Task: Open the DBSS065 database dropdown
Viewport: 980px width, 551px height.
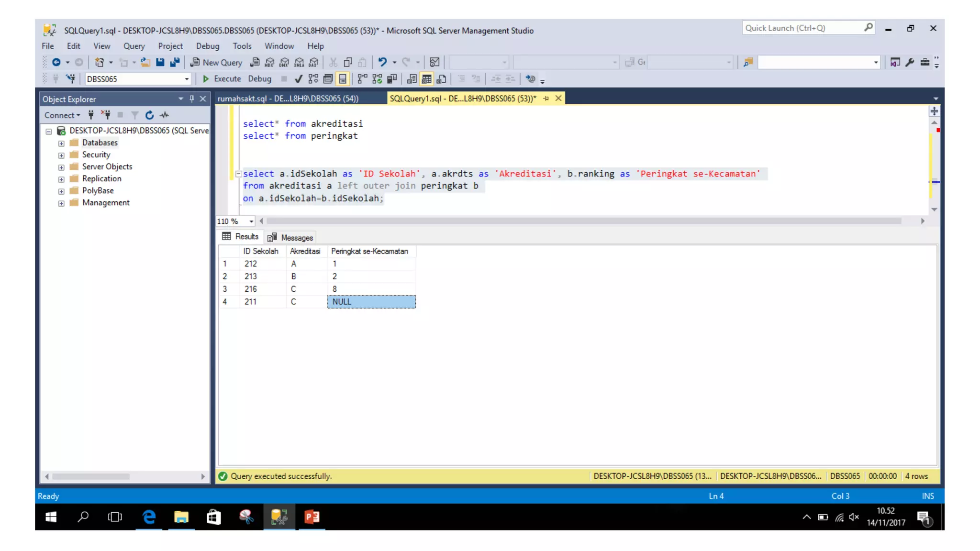Action: coord(187,79)
